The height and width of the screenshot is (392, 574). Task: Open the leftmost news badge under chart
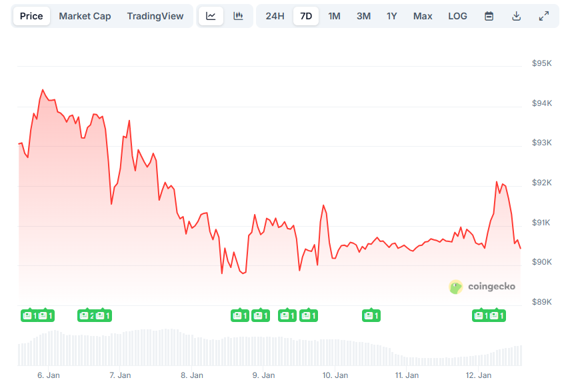pyautogui.click(x=29, y=315)
